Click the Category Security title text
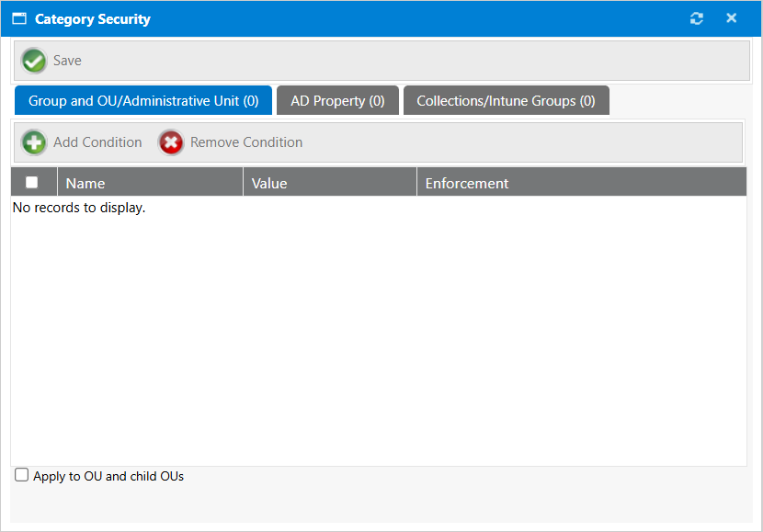The width and height of the screenshot is (763, 532). coord(93,18)
